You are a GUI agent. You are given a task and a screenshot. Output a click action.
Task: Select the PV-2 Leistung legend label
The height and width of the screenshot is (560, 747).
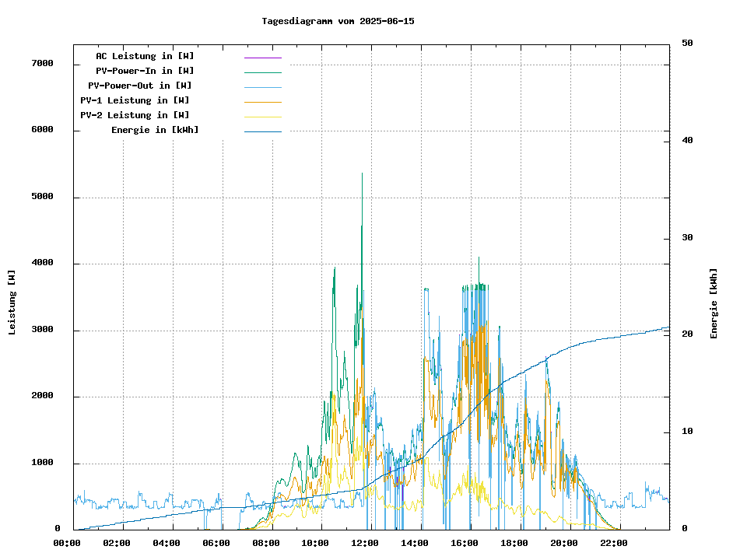click(x=135, y=115)
